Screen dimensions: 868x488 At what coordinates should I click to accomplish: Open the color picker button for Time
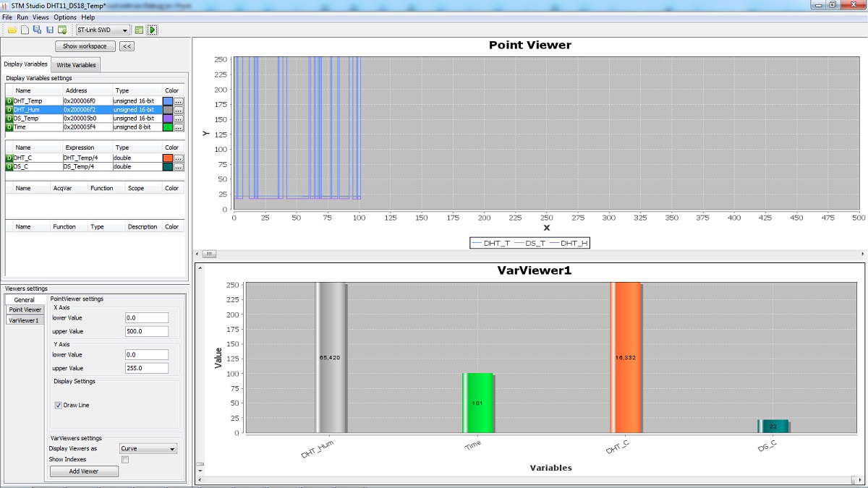pyautogui.click(x=178, y=127)
